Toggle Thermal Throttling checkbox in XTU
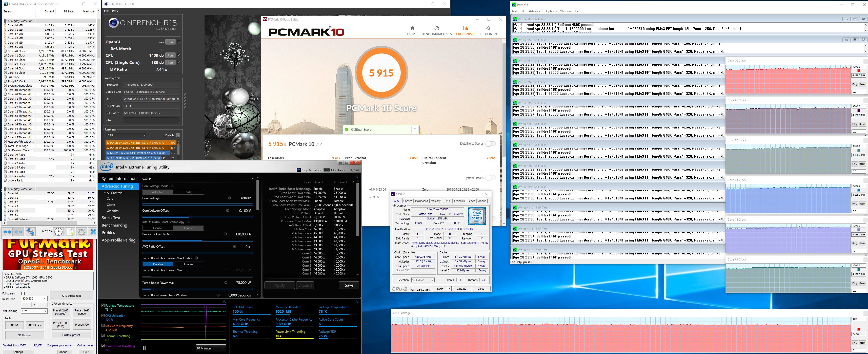 [x=103, y=336]
